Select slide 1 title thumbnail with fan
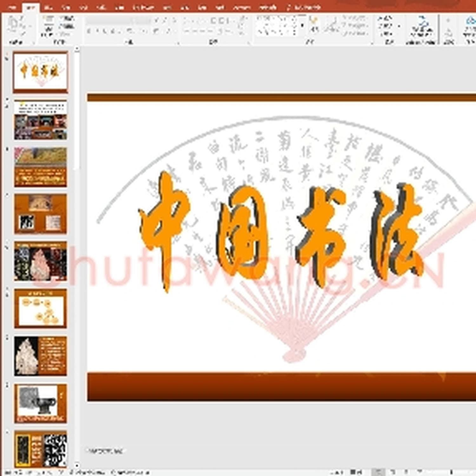 (40, 72)
